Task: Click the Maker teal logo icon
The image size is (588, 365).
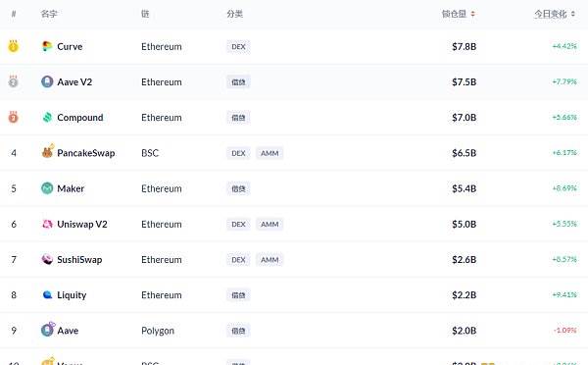Action: click(47, 188)
